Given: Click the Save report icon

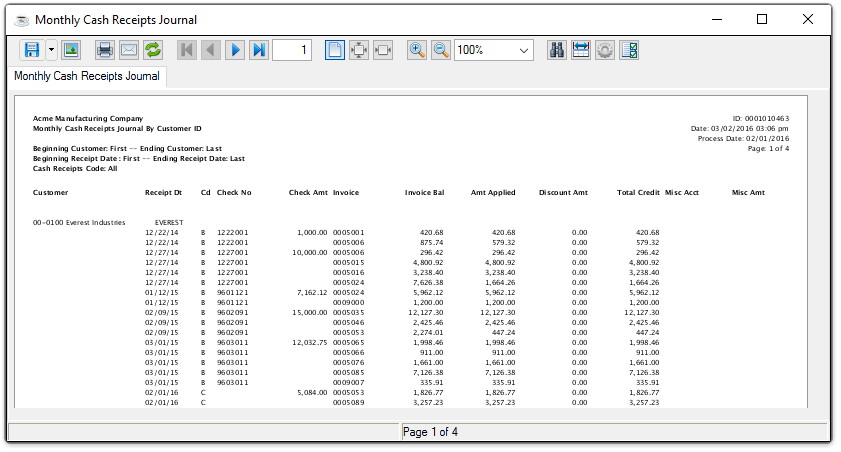Looking at the screenshot, I should coord(31,50).
